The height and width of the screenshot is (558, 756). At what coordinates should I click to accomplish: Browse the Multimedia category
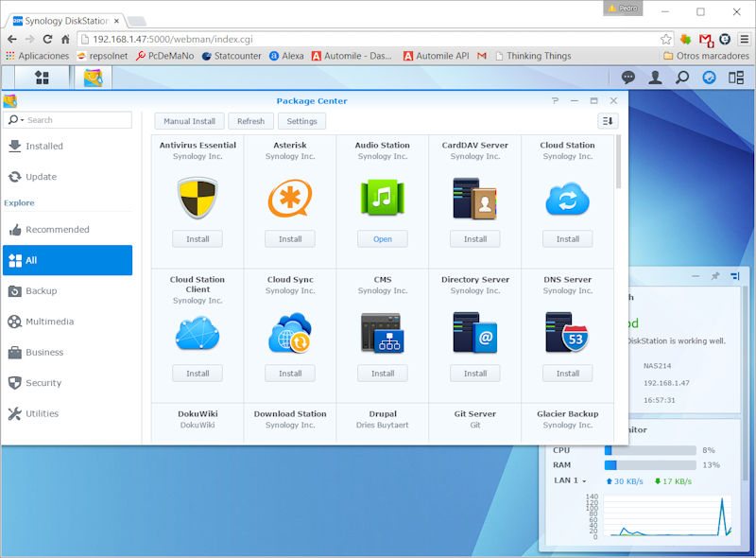pyautogui.click(x=67, y=322)
